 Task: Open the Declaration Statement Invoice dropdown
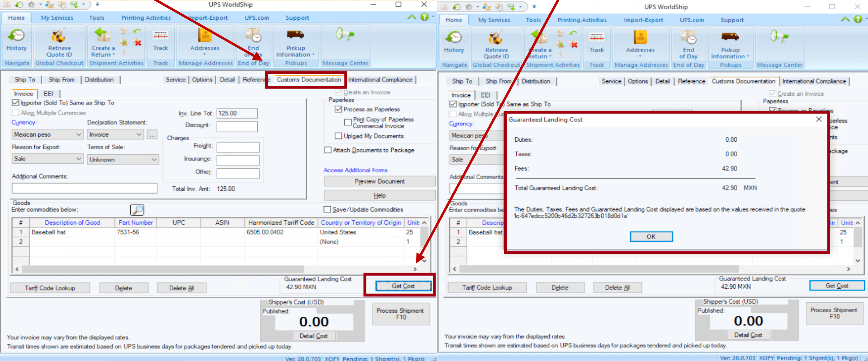tap(116, 134)
